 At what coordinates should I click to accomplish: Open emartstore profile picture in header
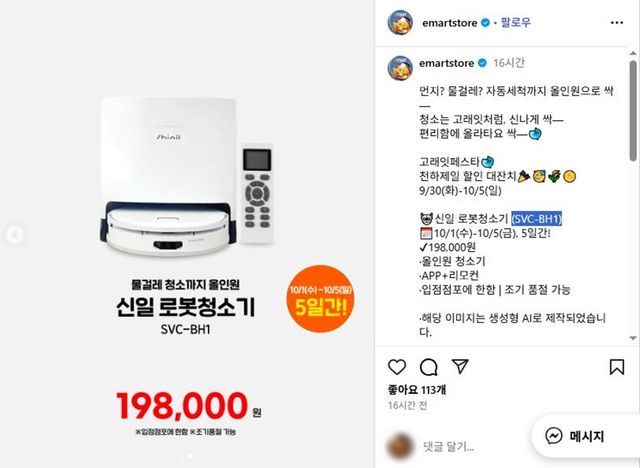[400, 22]
